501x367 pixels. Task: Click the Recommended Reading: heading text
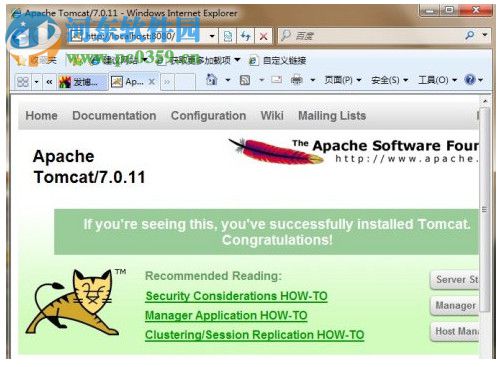pos(213,276)
